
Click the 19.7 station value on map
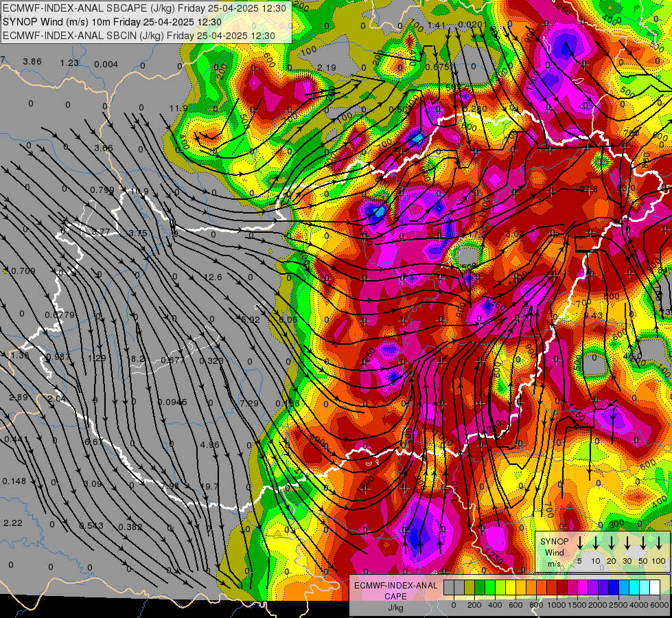tap(209, 486)
